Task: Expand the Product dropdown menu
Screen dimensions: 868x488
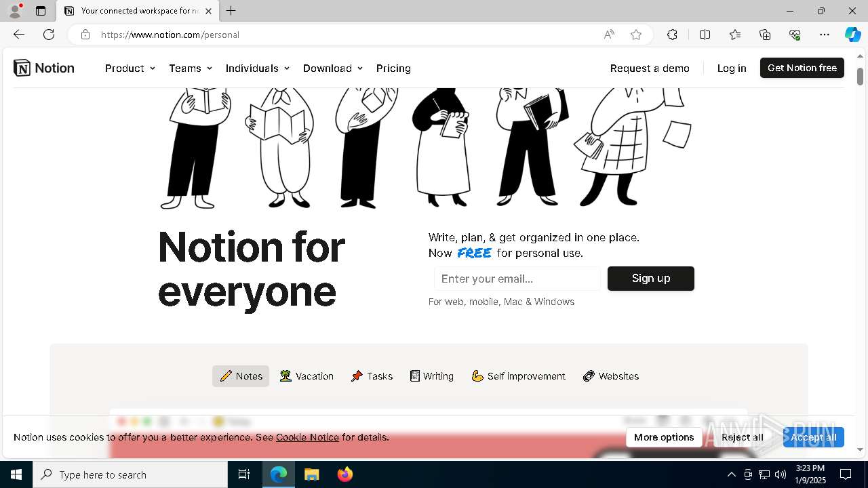Action: 130,68
